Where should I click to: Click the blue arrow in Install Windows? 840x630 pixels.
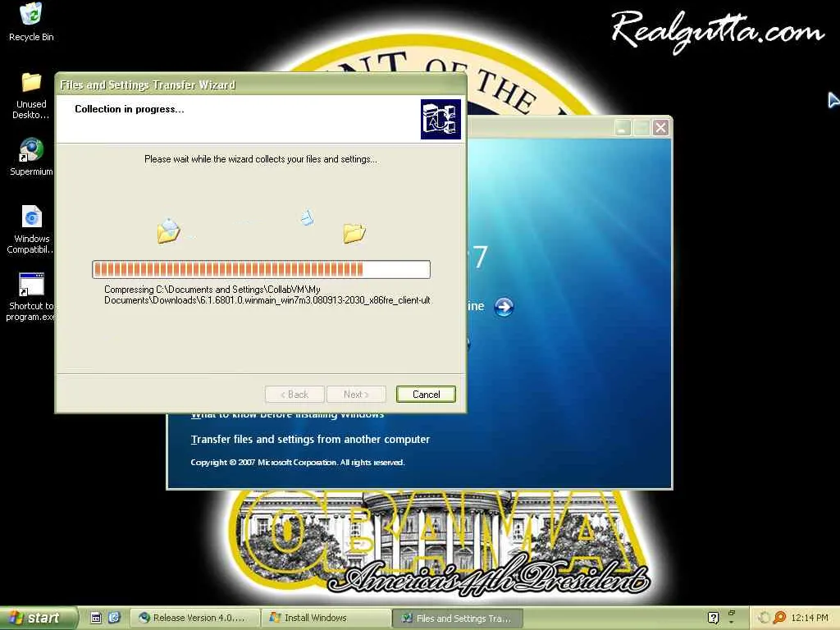[x=504, y=307]
